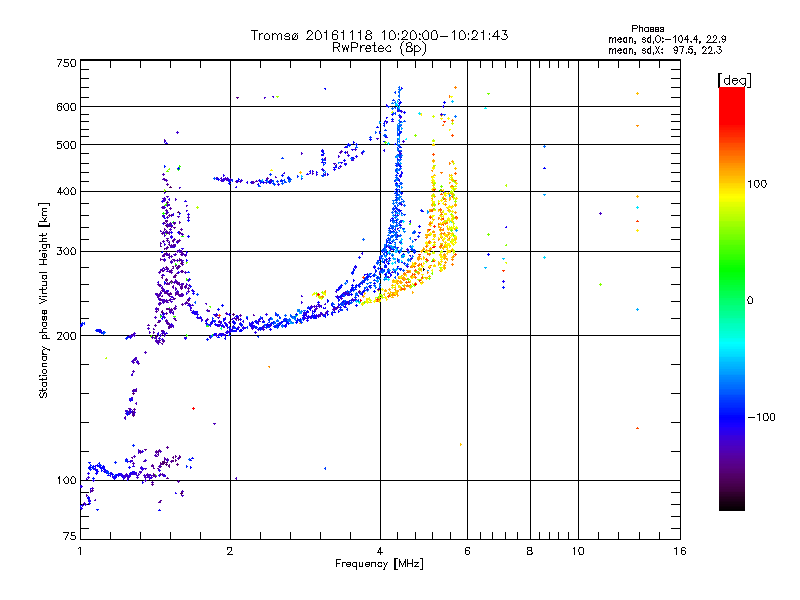Click the y-axis tick label "300"

click(x=67, y=252)
